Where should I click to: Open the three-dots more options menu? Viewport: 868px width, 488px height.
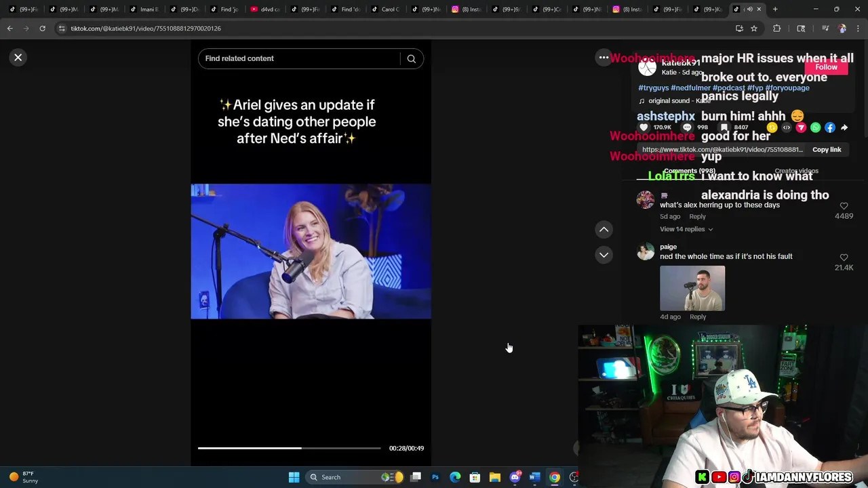tap(604, 58)
